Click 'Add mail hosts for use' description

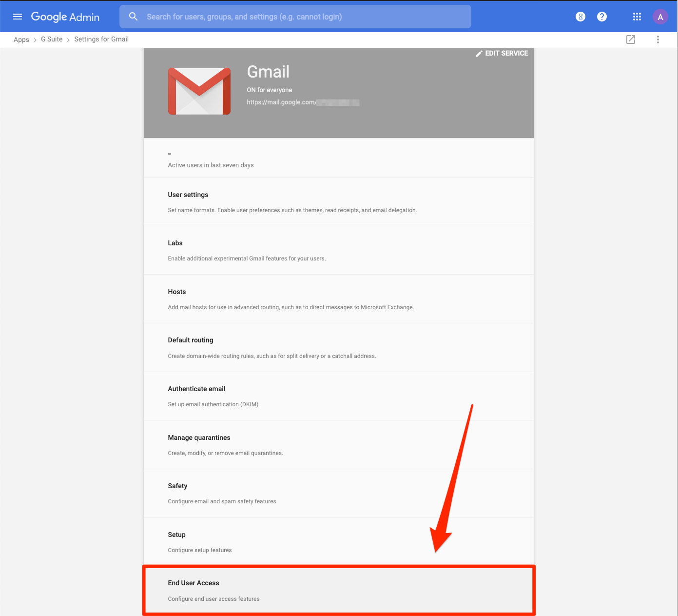[291, 307]
